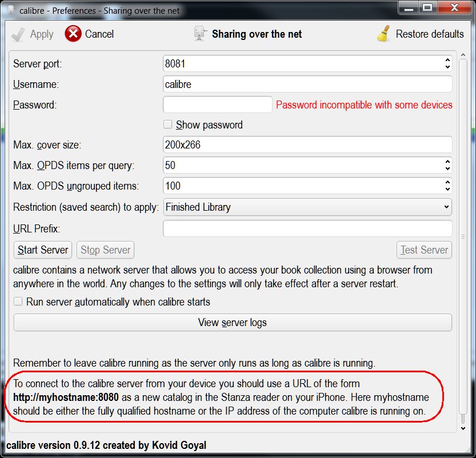
Task: Focus the empty Password field
Action: point(218,105)
